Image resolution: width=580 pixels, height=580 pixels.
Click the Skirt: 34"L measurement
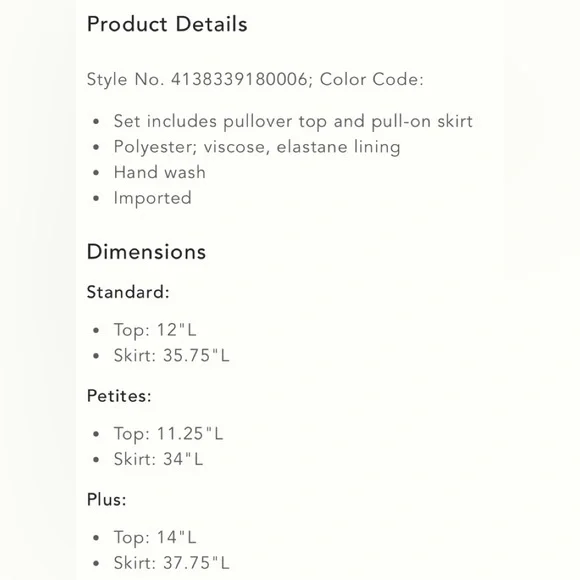158,459
